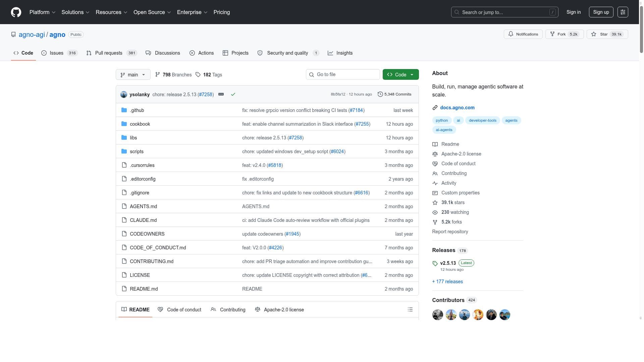
Task: Open the global navigation settings icon
Action: [x=623, y=12]
